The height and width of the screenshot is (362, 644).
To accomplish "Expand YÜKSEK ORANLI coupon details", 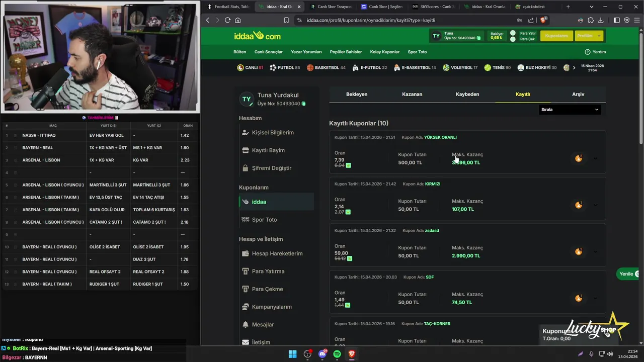I will [596, 158].
